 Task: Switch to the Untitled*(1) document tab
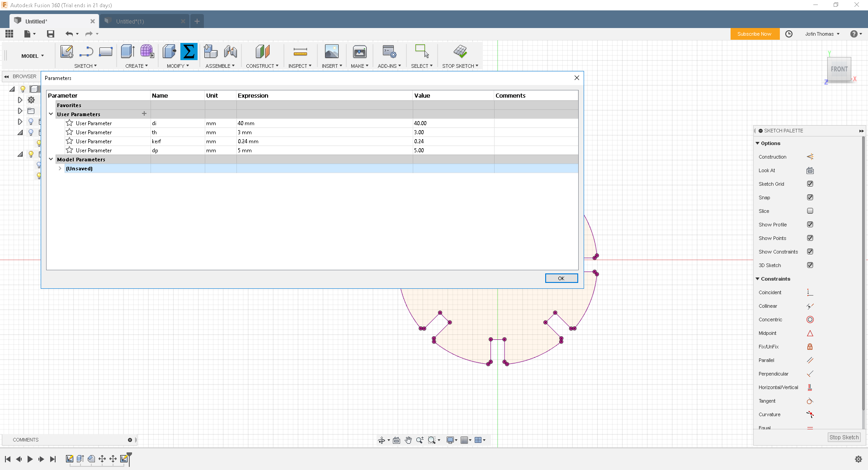point(130,21)
